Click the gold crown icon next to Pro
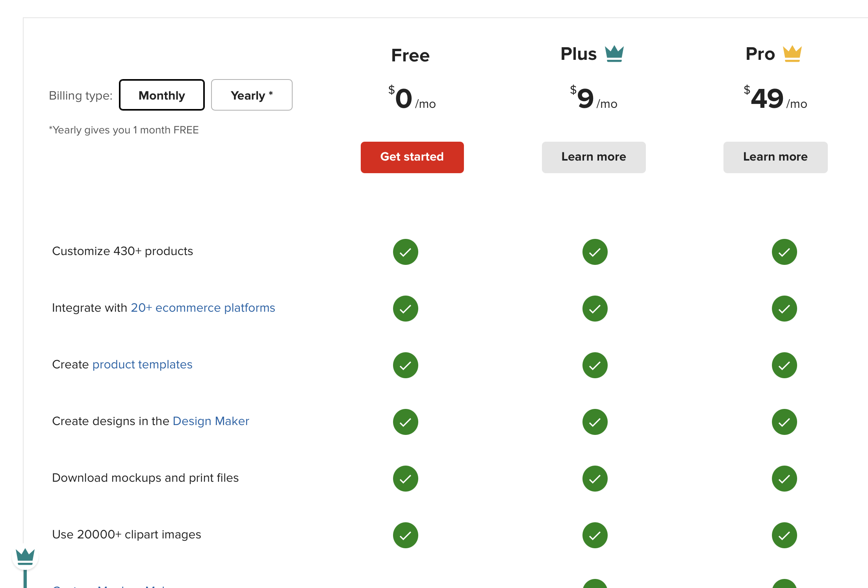Screen dimensions: 868x588 792,54
